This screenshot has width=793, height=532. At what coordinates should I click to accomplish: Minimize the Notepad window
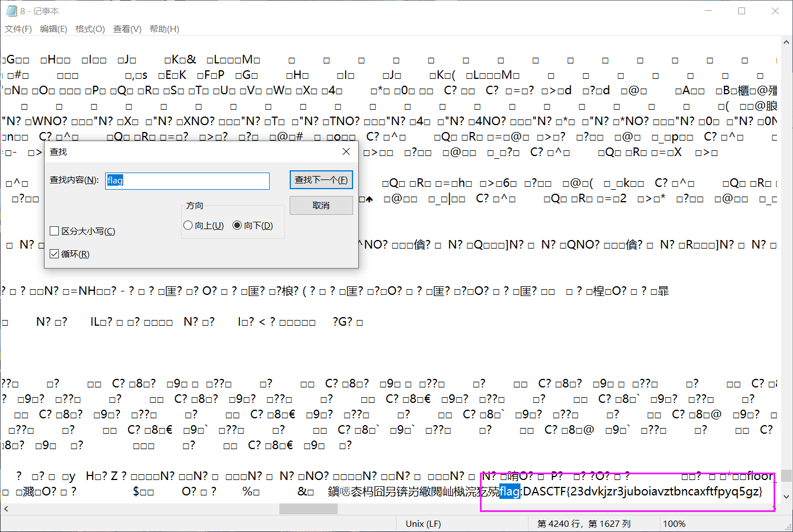pos(708,11)
